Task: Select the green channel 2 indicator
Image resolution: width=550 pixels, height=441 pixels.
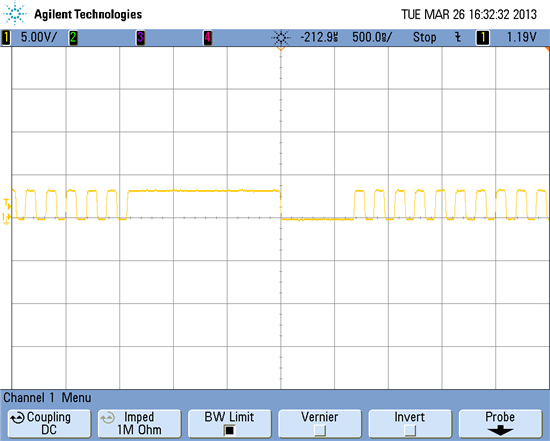Action: point(73,38)
